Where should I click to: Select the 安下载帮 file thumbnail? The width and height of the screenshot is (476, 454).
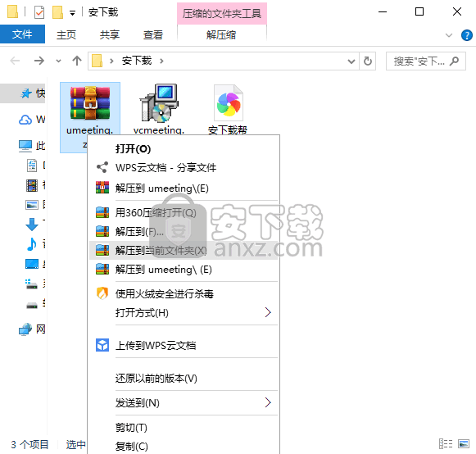point(229,103)
